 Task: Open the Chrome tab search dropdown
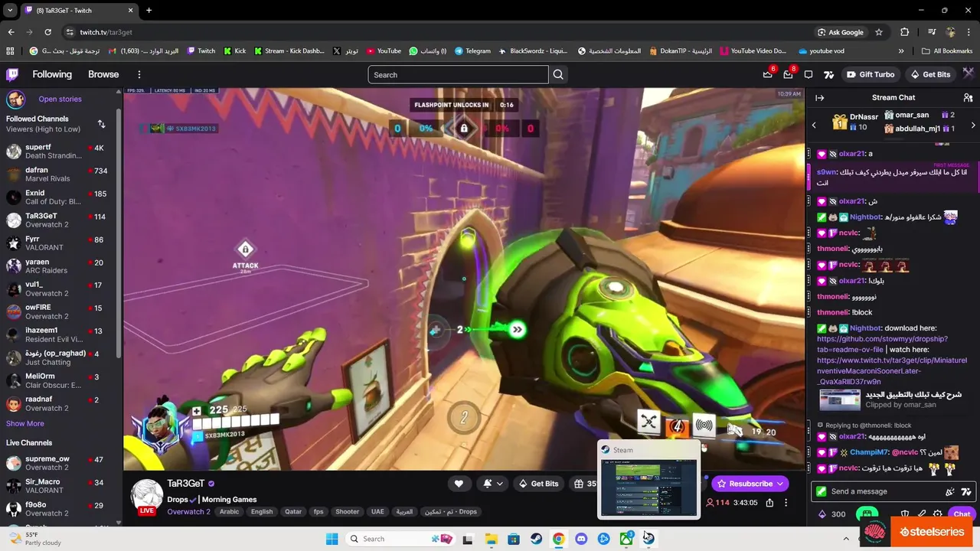pyautogui.click(x=10, y=11)
